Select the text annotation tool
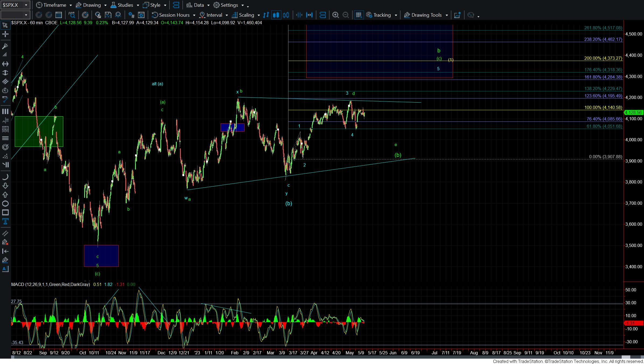 pos(5,221)
